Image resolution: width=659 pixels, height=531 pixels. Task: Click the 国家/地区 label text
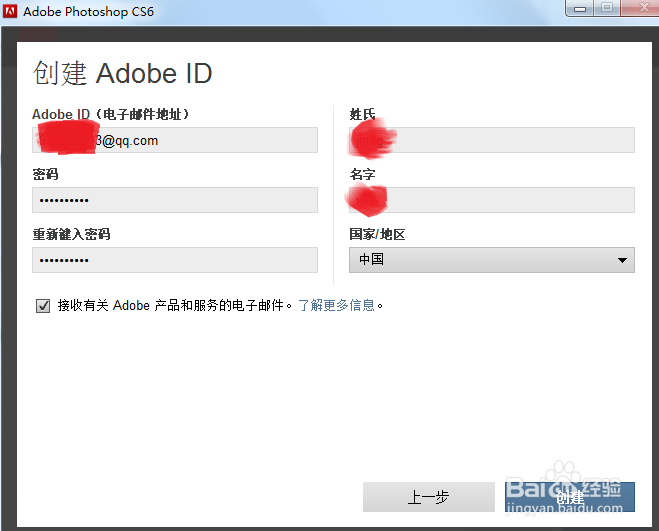377,234
